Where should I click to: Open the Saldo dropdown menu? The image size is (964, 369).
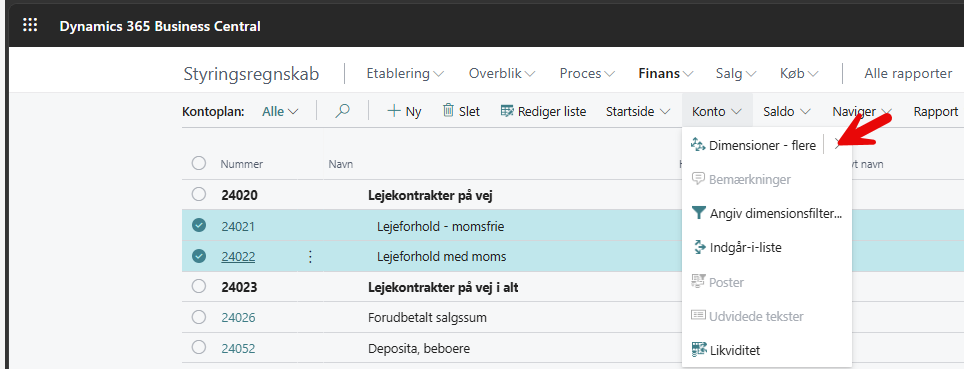tap(787, 112)
